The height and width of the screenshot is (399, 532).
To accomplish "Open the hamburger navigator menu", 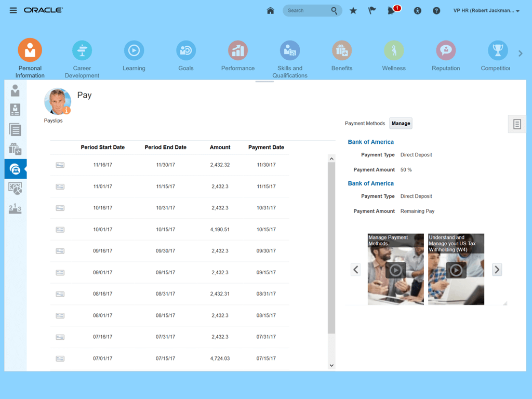I will coord(13,10).
